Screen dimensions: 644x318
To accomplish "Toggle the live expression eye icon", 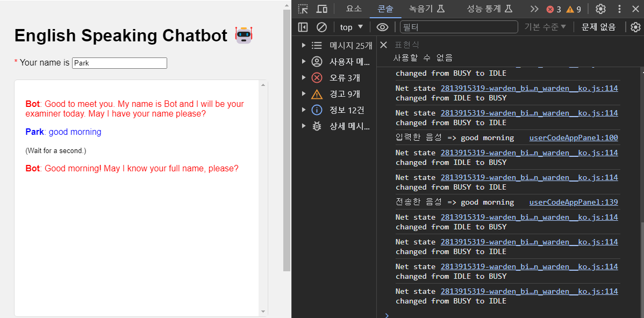I will pyautogui.click(x=382, y=27).
